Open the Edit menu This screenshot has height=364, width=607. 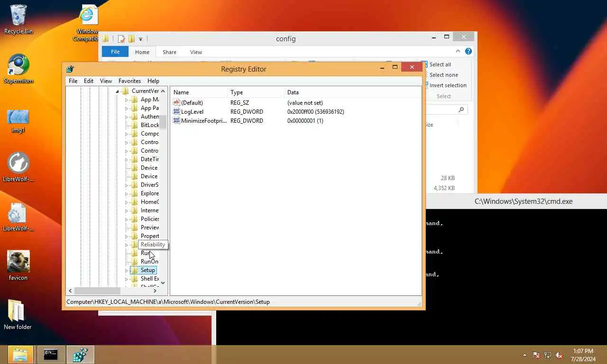[89, 81]
